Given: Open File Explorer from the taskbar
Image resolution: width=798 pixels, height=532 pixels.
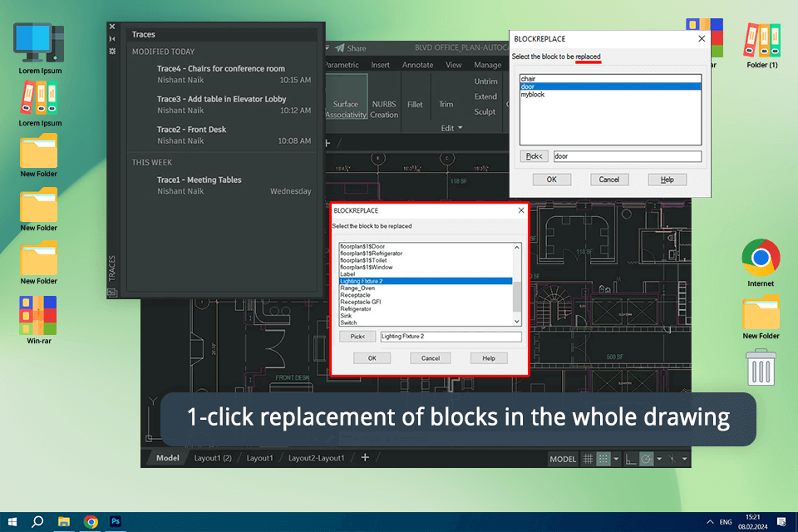Looking at the screenshot, I should coord(64,522).
